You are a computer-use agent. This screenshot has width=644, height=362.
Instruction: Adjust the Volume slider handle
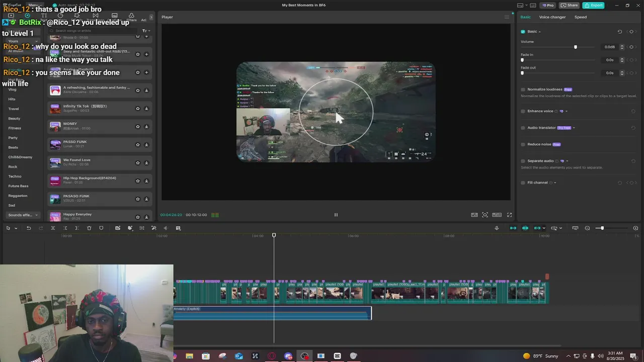click(x=576, y=47)
